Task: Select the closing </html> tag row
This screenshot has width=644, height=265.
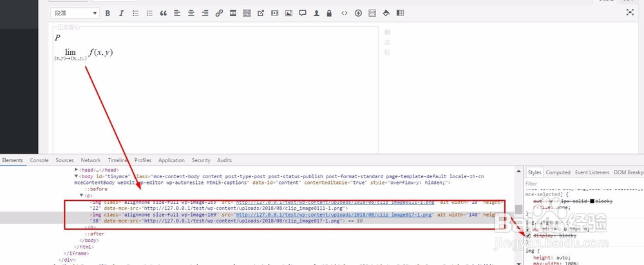Action: click(x=84, y=246)
